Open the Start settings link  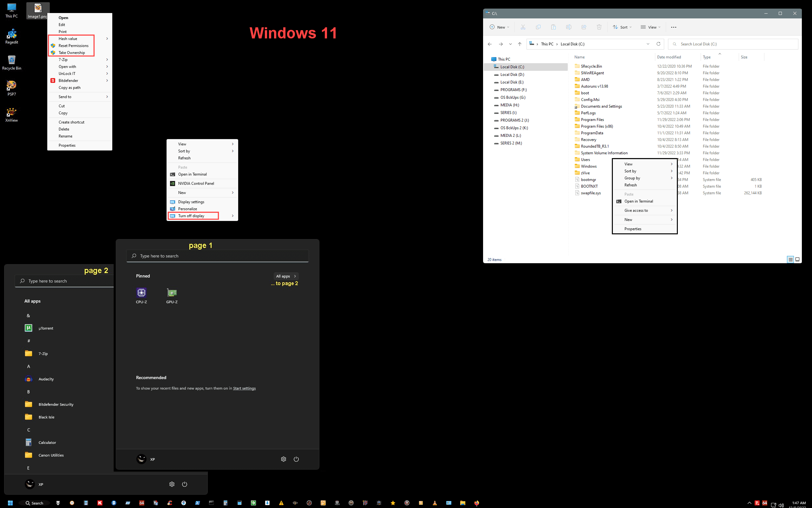[x=244, y=388]
